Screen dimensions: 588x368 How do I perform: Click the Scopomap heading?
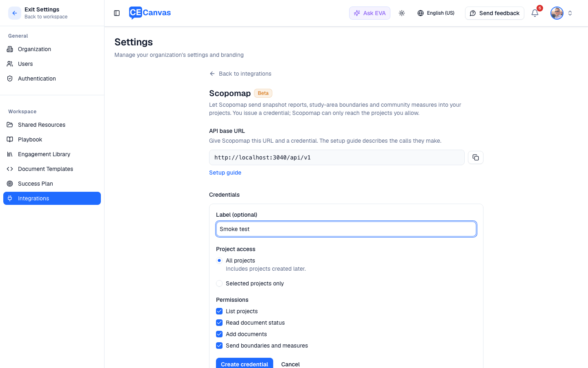coord(230,93)
